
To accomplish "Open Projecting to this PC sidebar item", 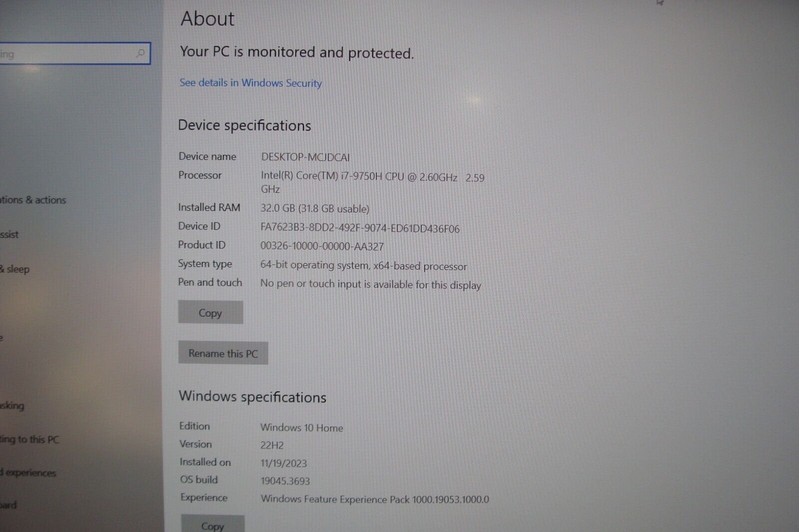I will (29, 440).
